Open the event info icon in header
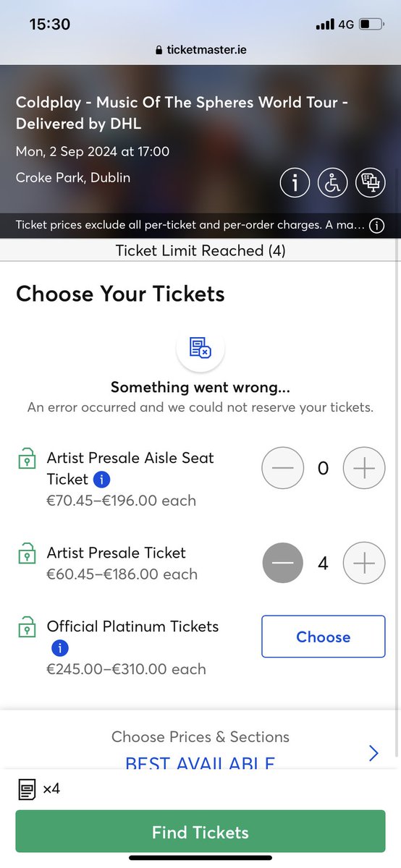This screenshot has width=401, height=868. tap(295, 183)
